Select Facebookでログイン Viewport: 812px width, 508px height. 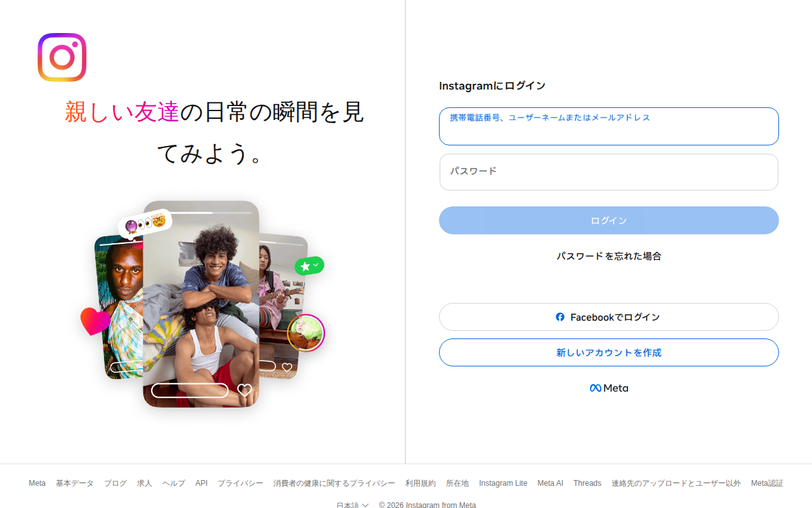pos(608,317)
